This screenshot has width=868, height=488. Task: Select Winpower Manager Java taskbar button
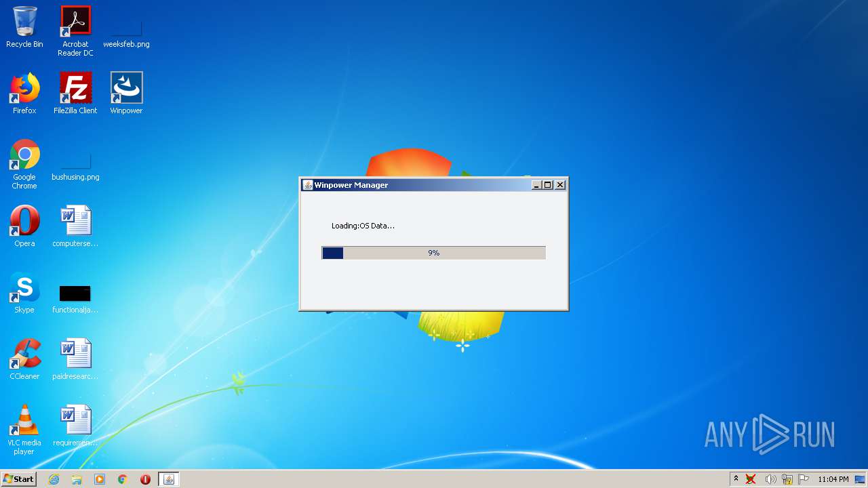(169, 479)
